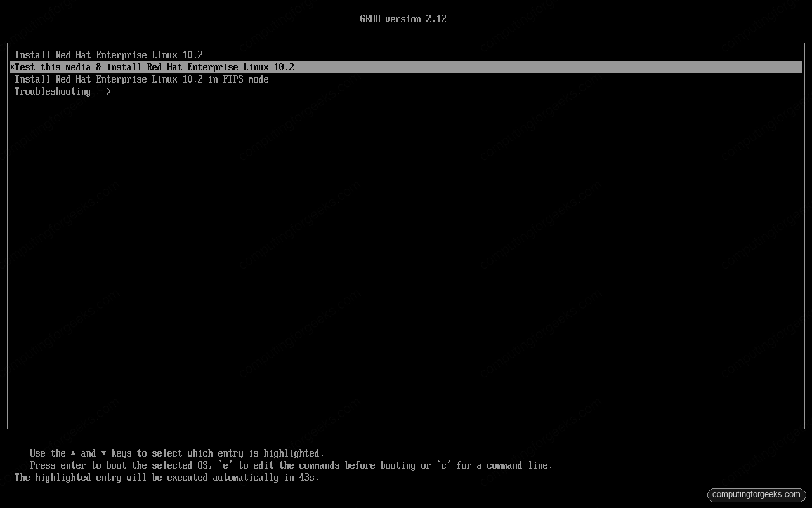Choose the FIPS mode install entry
Viewport: 812px width, 508px height.
pyautogui.click(x=141, y=79)
